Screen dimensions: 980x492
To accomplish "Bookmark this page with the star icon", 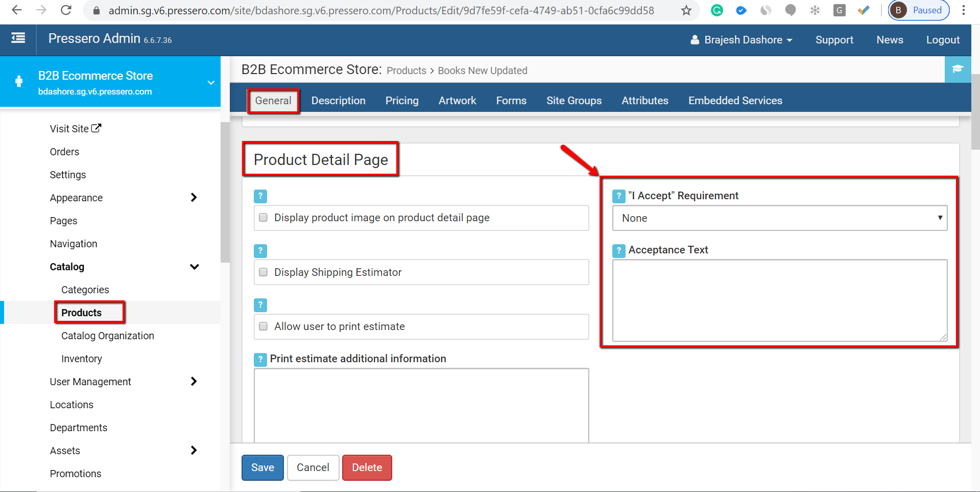I will click(686, 10).
